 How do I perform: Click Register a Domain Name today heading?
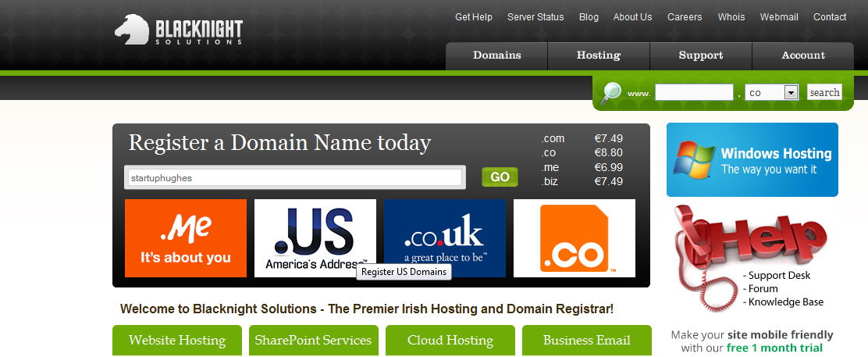[279, 142]
